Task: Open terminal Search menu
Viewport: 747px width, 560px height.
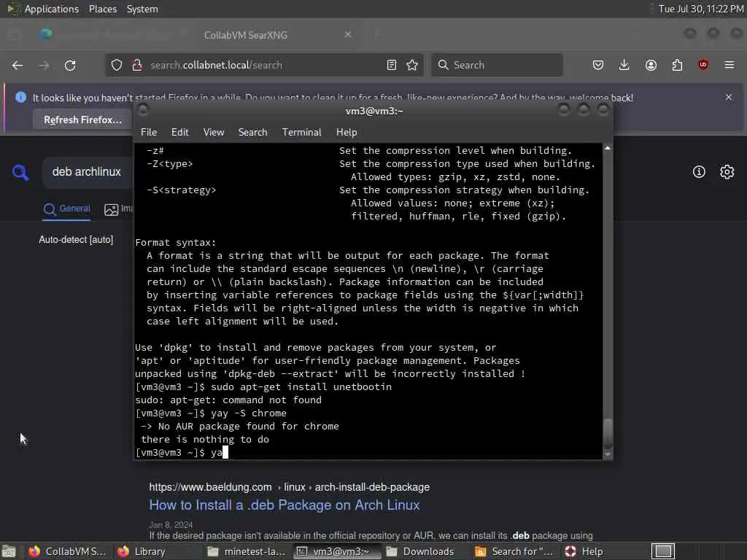Action: coord(252,133)
